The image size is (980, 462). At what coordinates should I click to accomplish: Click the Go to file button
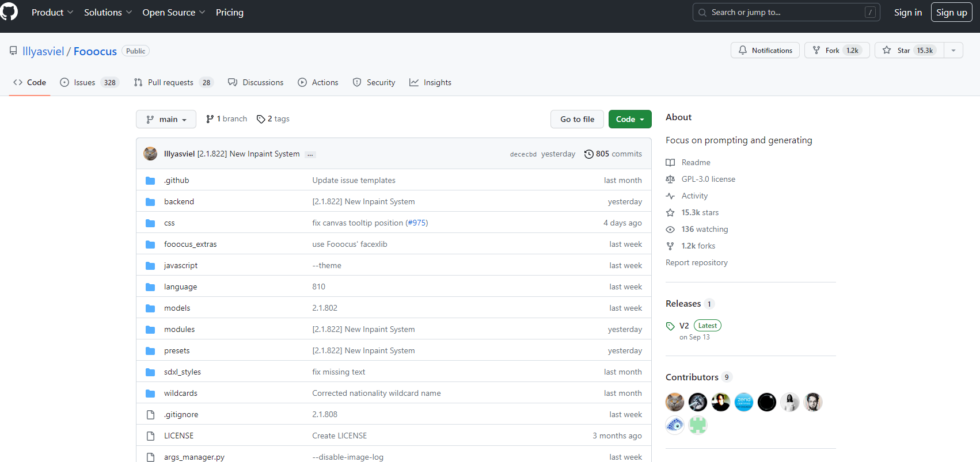[578, 119]
